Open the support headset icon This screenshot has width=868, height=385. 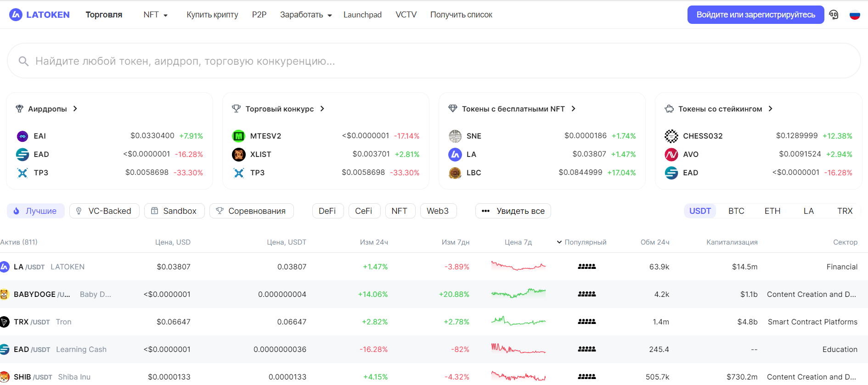coord(834,15)
